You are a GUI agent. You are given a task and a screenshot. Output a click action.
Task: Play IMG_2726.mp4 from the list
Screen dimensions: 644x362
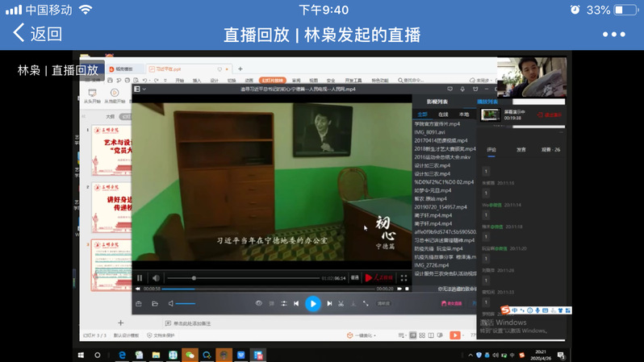tap(432, 265)
